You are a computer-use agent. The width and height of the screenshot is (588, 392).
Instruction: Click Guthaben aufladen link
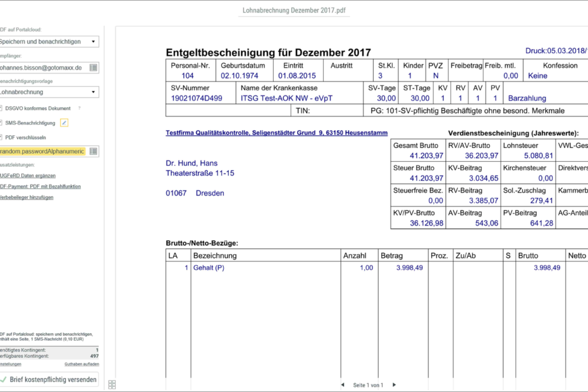pos(82,364)
